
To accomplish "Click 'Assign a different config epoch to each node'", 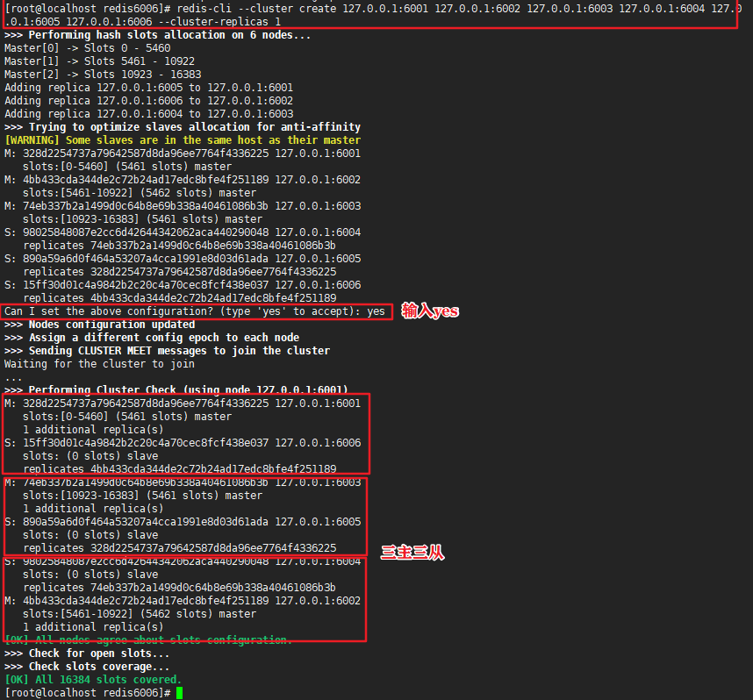I will click(x=152, y=338).
